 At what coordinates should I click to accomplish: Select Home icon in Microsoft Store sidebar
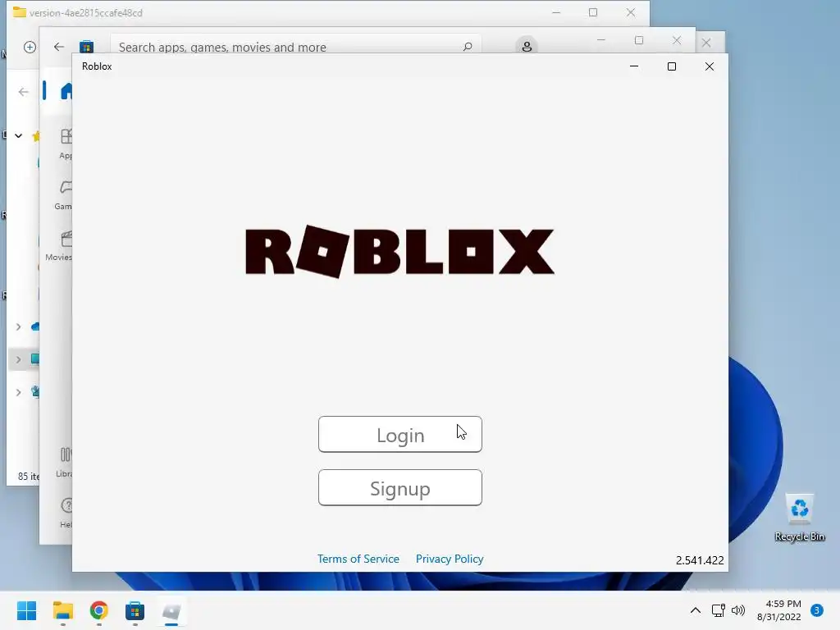tap(66, 92)
